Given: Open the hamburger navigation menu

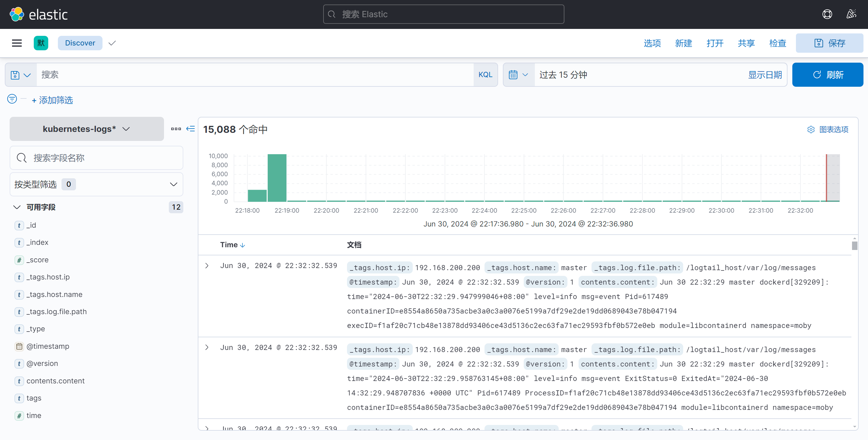Looking at the screenshot, I should (x=17, y=43).
